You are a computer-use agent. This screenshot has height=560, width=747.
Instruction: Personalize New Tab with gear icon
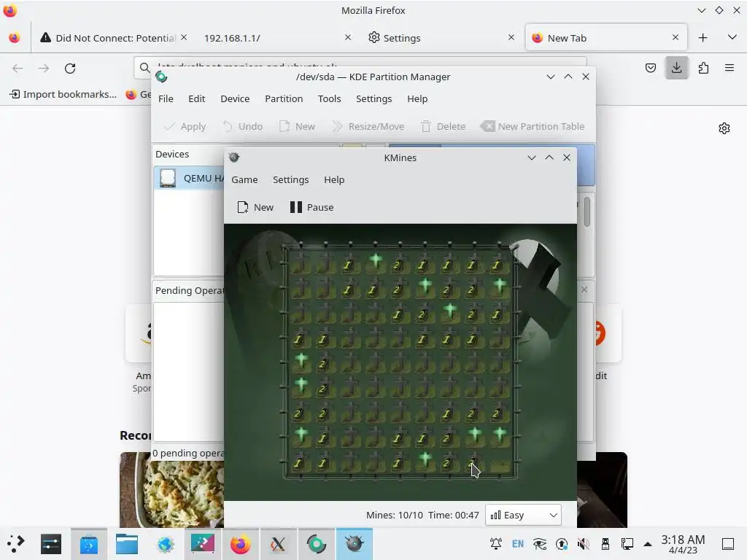tap(724, 128)
